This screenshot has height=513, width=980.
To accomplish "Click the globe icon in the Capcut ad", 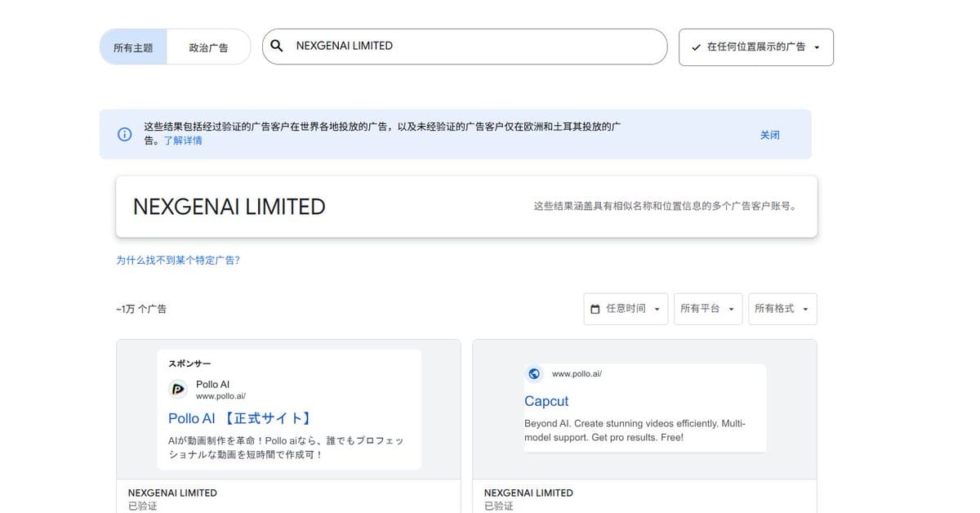I will point(534,374).
